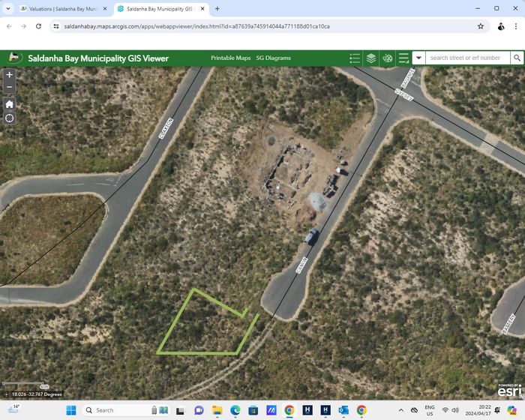This screenshot has height=420, width=525.
Task: Open the Basemap Gallery widget
Action: click(x=388, y=58)
